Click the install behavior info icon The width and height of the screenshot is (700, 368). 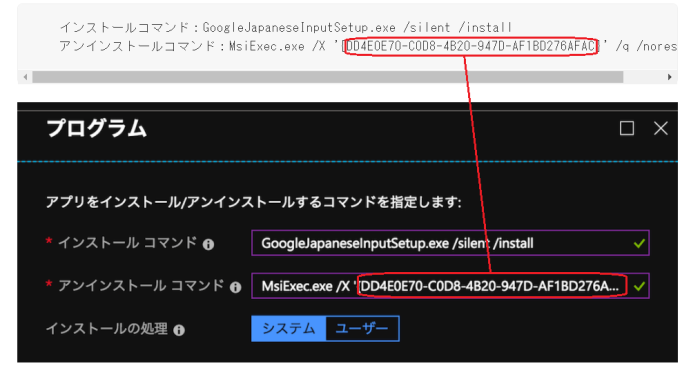coord(179,330)
